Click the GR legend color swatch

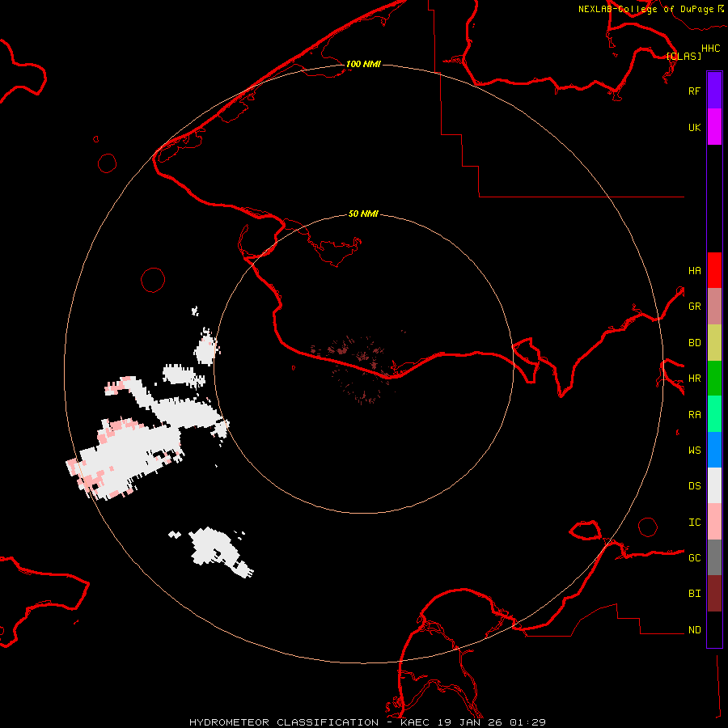[x=714, y=307]
